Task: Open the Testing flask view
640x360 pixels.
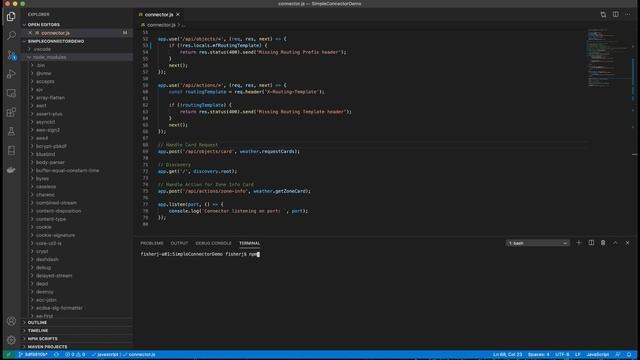Action: click(11, 131)
